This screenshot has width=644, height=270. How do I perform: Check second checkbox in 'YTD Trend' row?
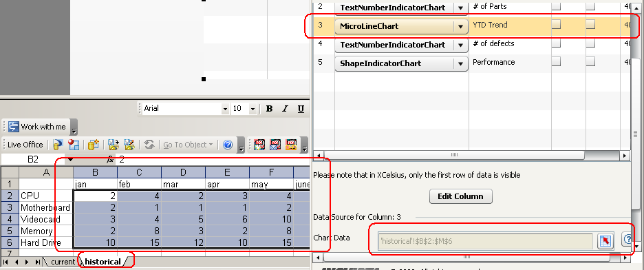coord(590,25)
